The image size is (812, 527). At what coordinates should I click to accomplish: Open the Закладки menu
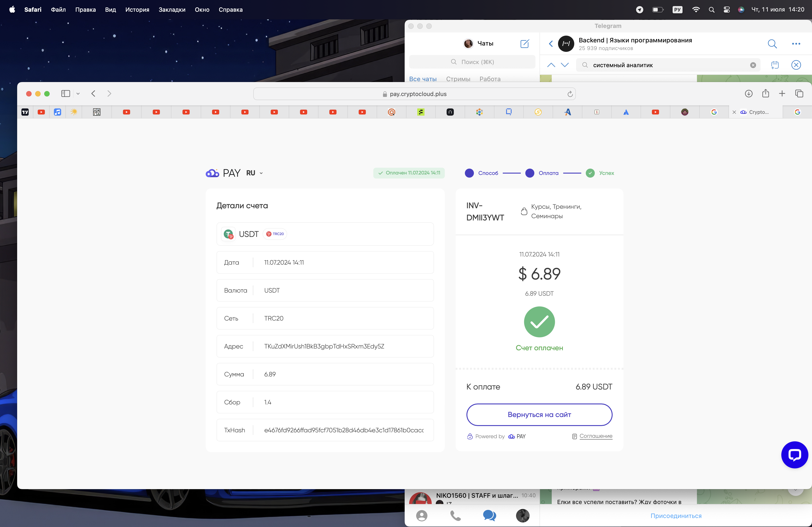172,9
